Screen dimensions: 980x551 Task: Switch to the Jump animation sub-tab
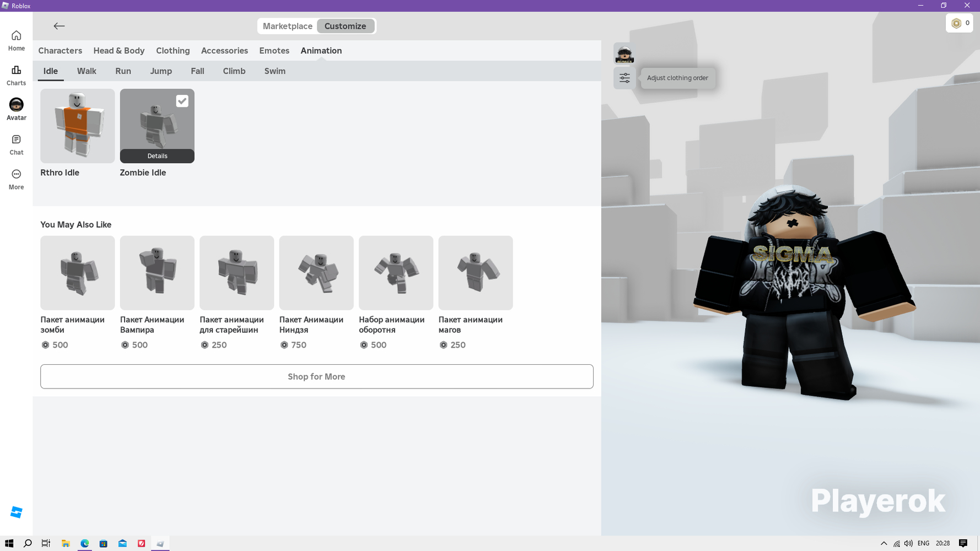161,71
